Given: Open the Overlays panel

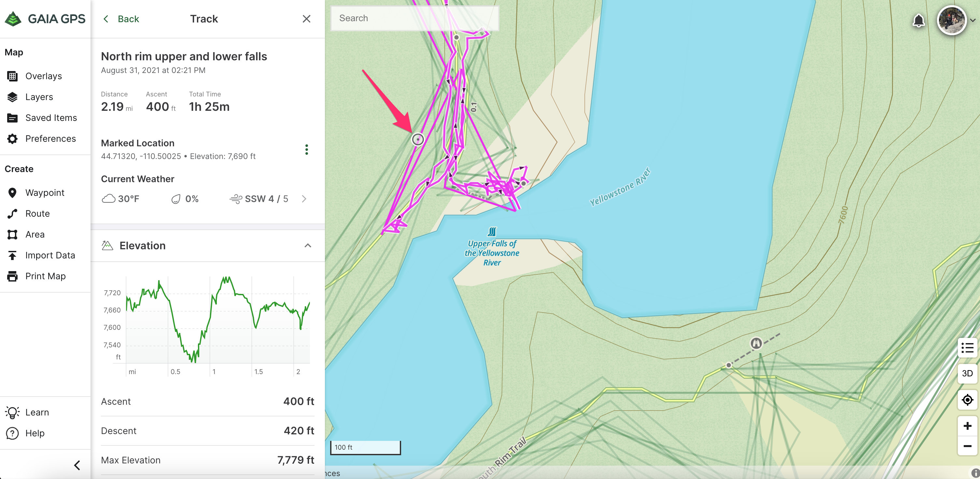Looking at the screenshot, I should (43, 76).
